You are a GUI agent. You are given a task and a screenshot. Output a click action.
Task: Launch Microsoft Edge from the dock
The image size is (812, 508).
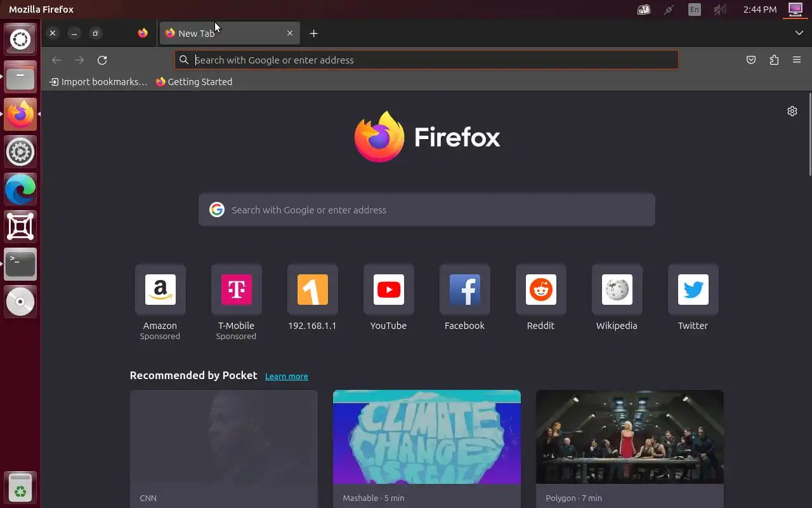20,189
